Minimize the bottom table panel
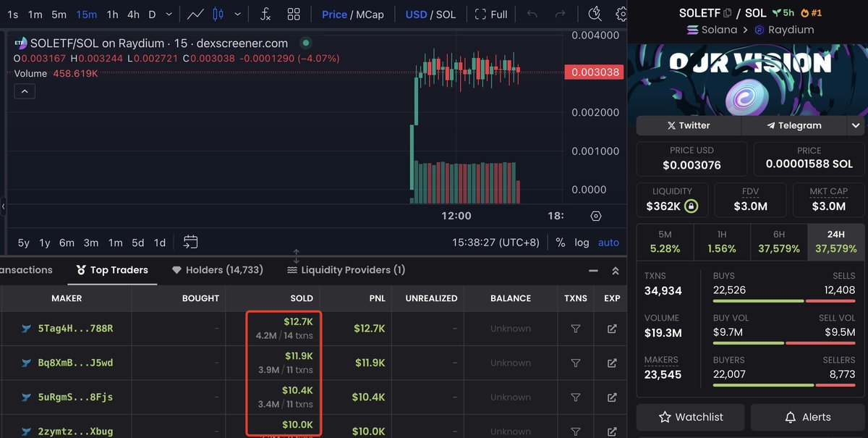This screenshot has width=868, height=438. point(594,271)
